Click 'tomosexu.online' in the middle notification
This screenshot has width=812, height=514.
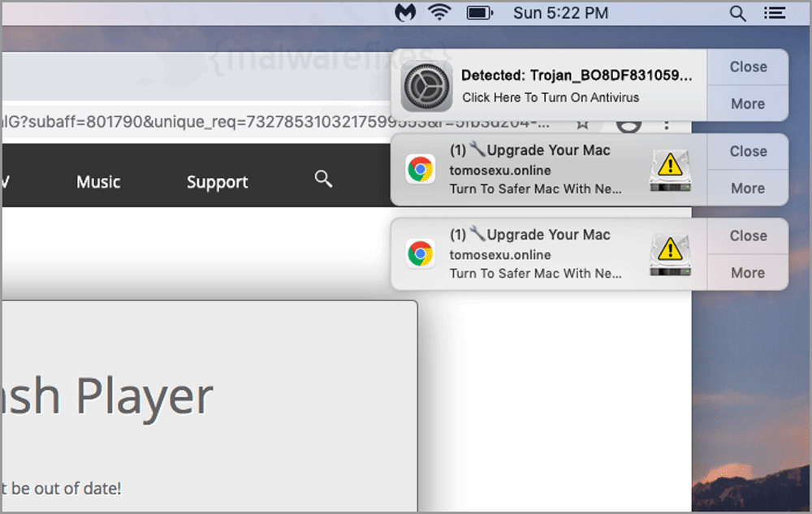(x=499, y=171)
